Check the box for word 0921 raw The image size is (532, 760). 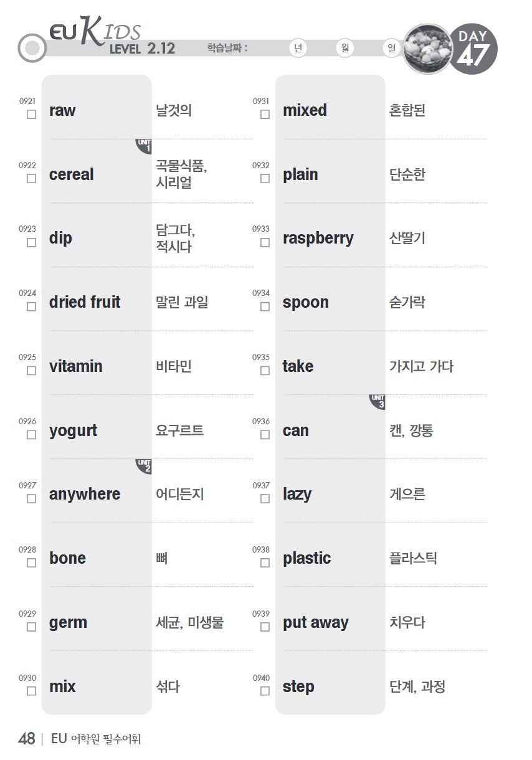coord(31,115)
